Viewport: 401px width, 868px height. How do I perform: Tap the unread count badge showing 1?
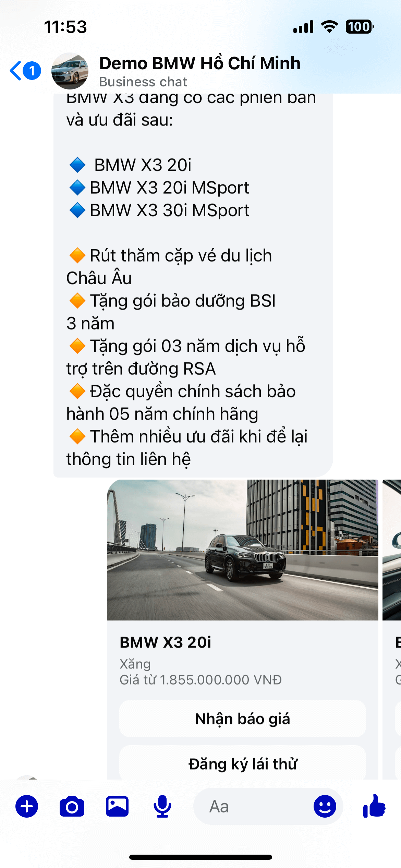pyautogui.click(x=32, y=71)
